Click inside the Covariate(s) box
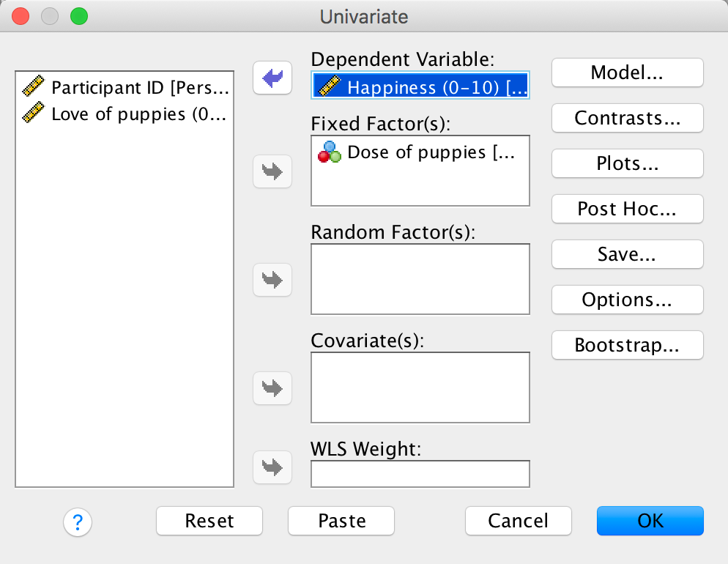The width and height of the screenshot is (728, 564). coord(420,387)
